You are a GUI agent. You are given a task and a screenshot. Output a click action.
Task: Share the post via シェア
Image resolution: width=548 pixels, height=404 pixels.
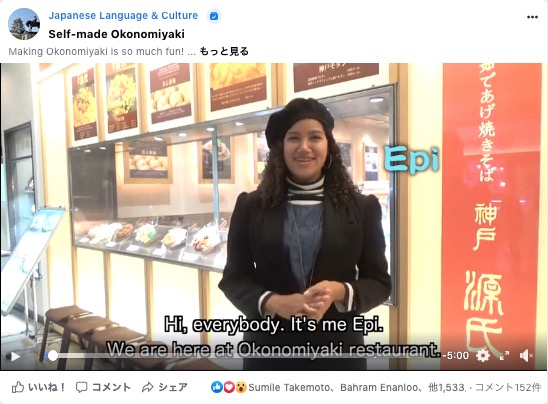click(x=165, y=387)
